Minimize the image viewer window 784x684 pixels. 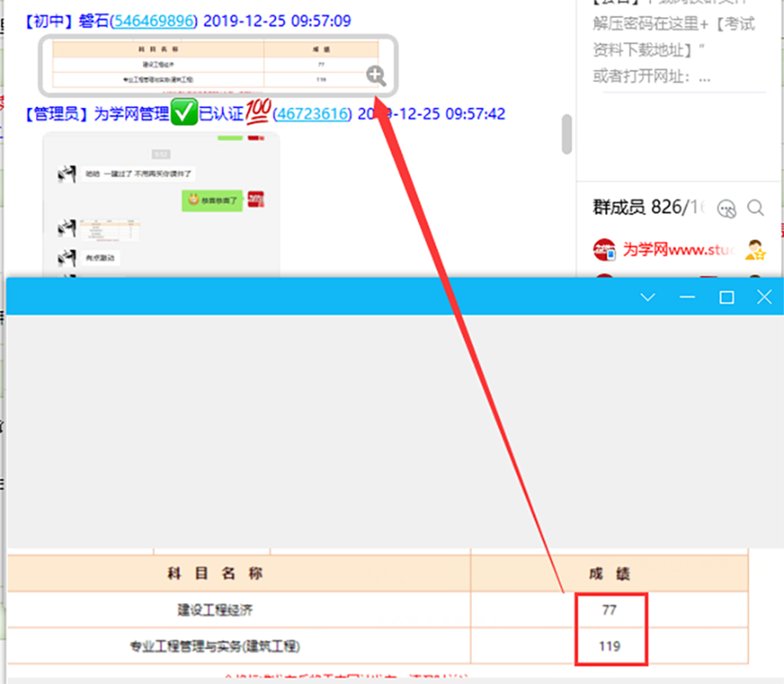[x=687, y=297]
